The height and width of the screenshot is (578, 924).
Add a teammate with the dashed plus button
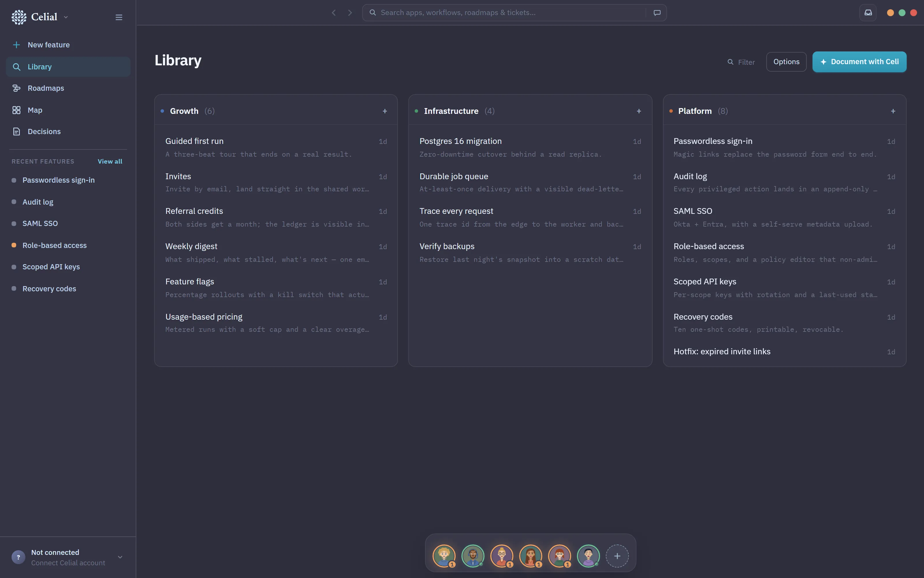[617, 556]
